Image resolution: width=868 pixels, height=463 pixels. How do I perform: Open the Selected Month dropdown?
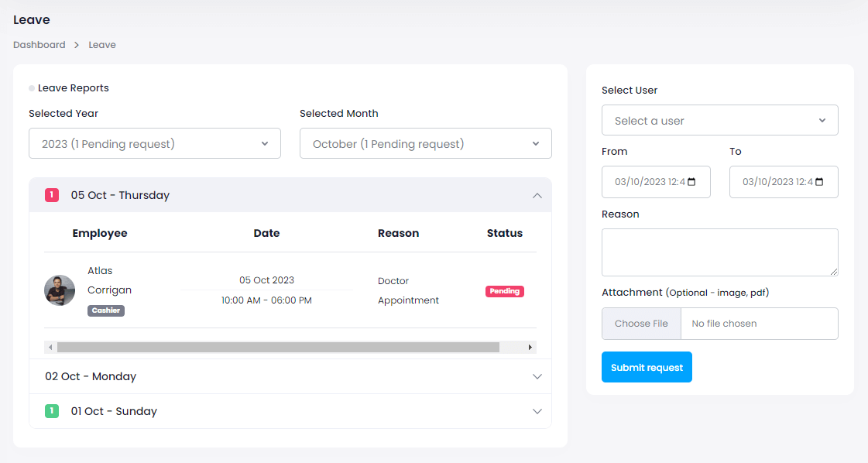(425, 144)
